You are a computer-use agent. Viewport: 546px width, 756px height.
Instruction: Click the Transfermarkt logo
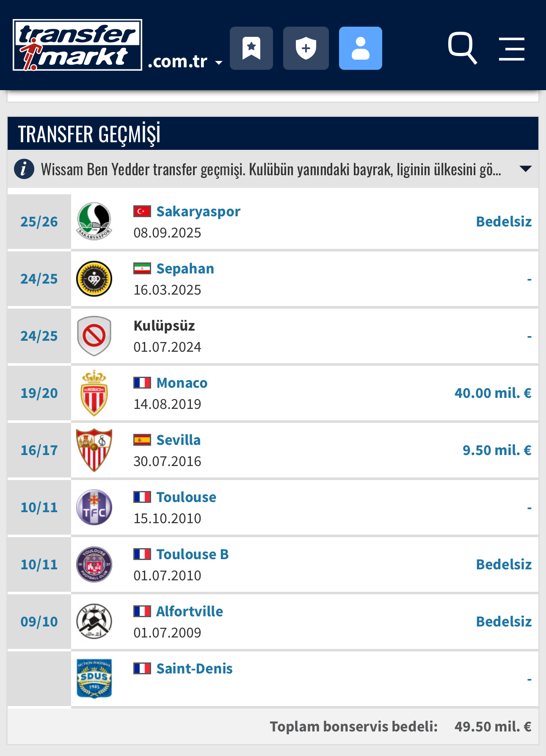point(77,45)
